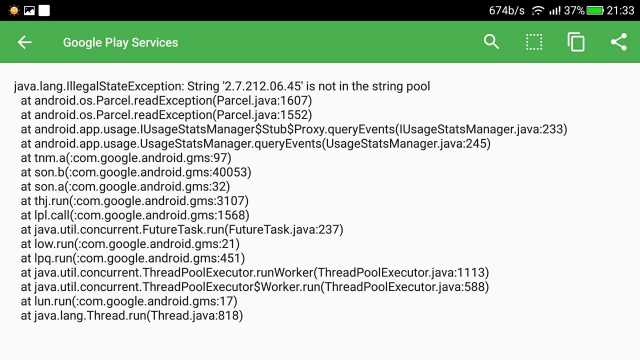
Task: Tap the Wi-Fi status icon
Action: [x=538, y=10]
